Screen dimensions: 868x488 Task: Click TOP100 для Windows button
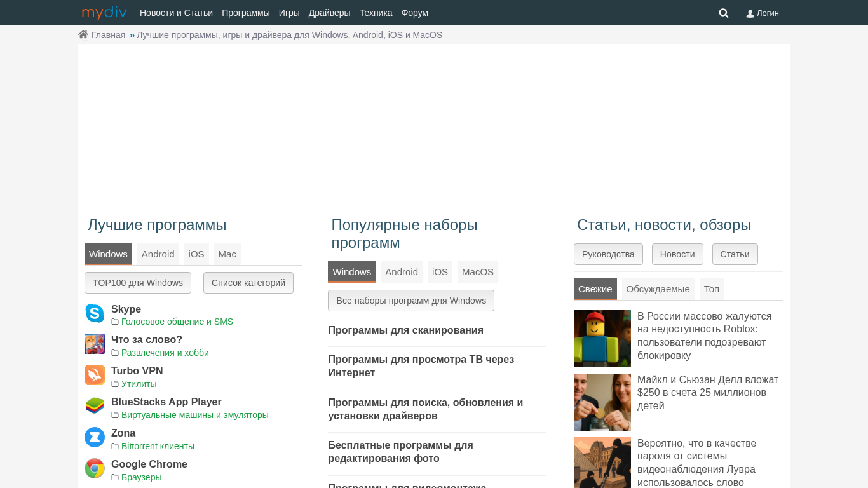138,283
